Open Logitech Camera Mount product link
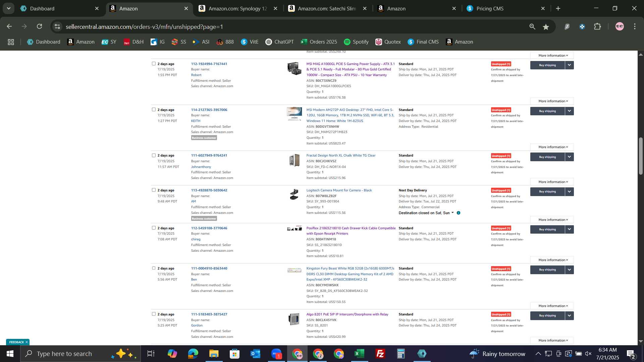This screenshot has height=362, width=644. (339, 190)
